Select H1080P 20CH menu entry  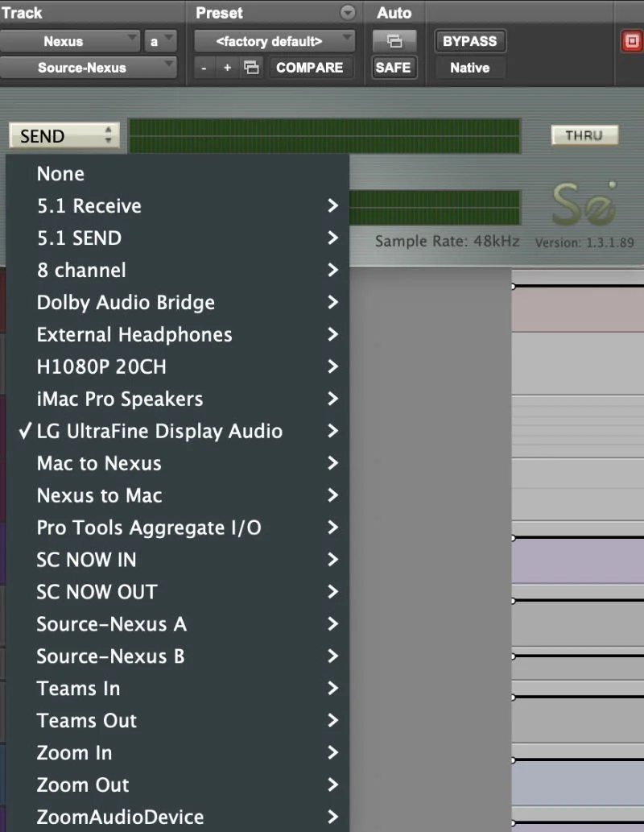(x=178, y=366)
